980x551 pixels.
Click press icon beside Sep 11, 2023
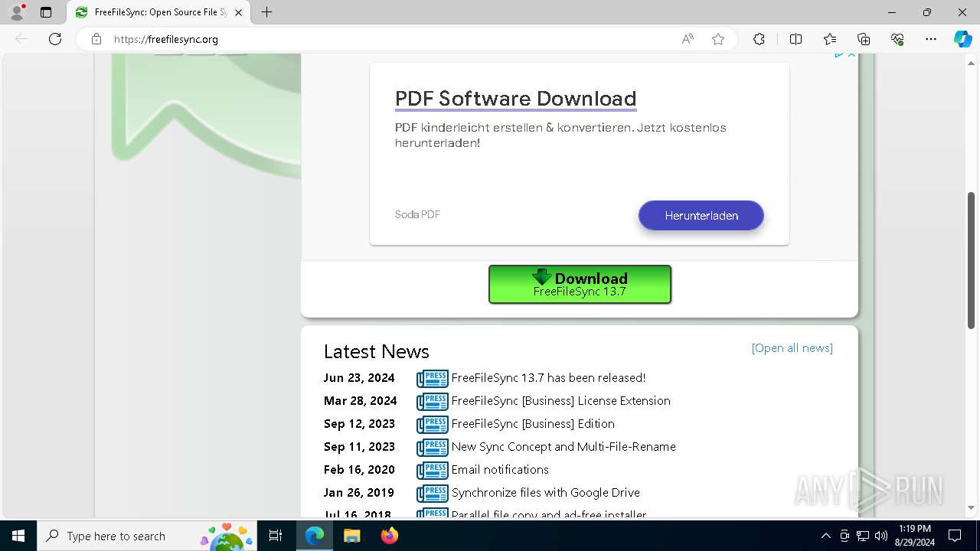(433, 448)
